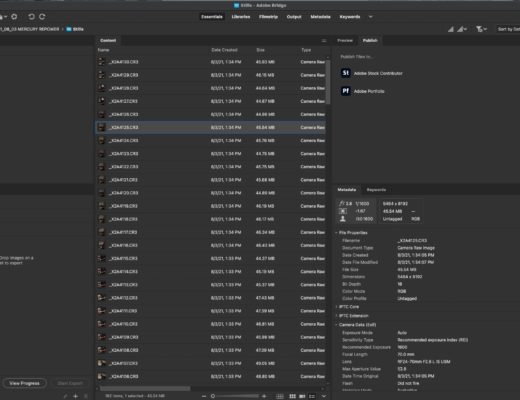Open the Preview panel tab

pyautogui.click(x=345, y=41)
